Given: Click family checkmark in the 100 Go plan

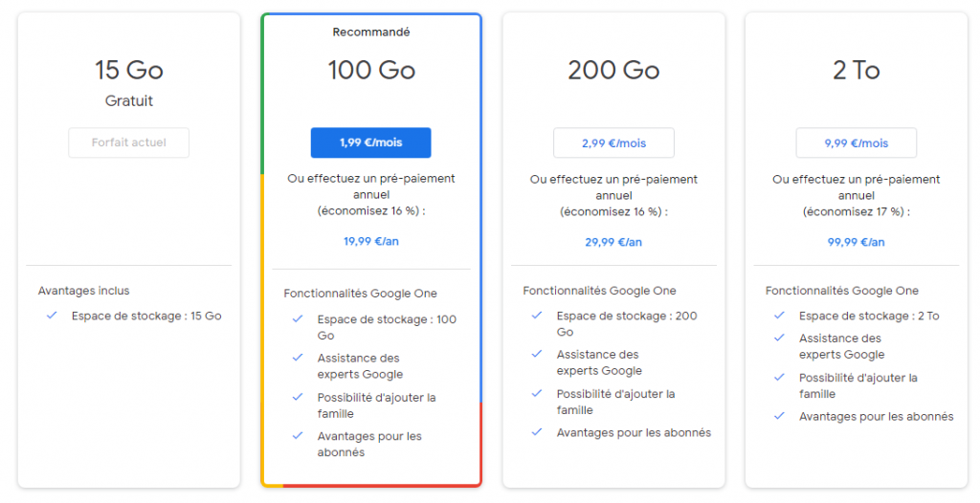Looking at the screenshot, I should [x=298, y=397].
